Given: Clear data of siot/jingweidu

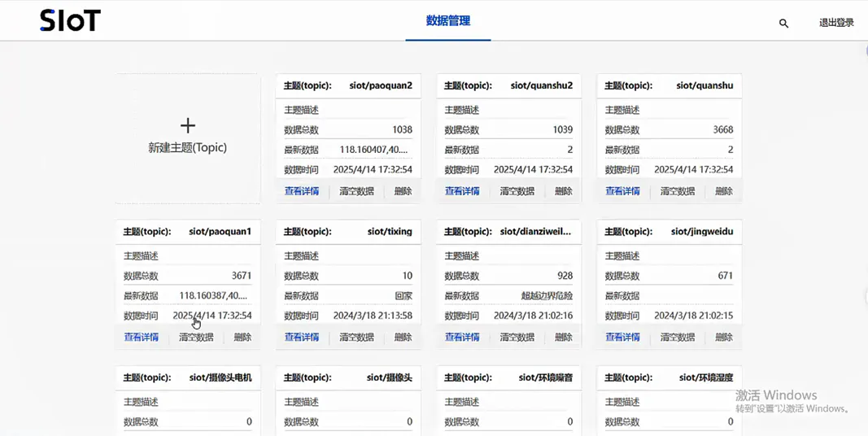Looking at the screenshot, I should (x=677, y=337).
